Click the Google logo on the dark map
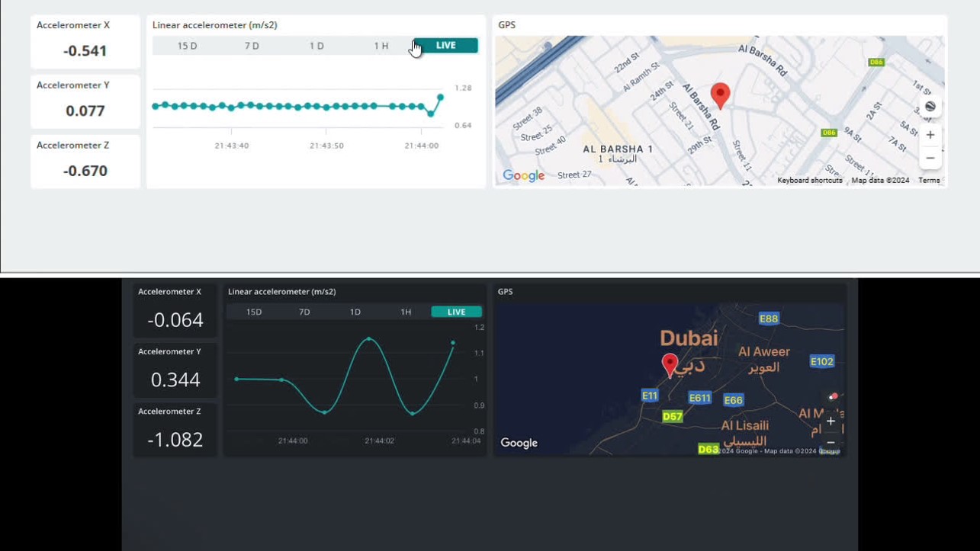The height and width of the screenshot is (551, 980). pos(519,443)
